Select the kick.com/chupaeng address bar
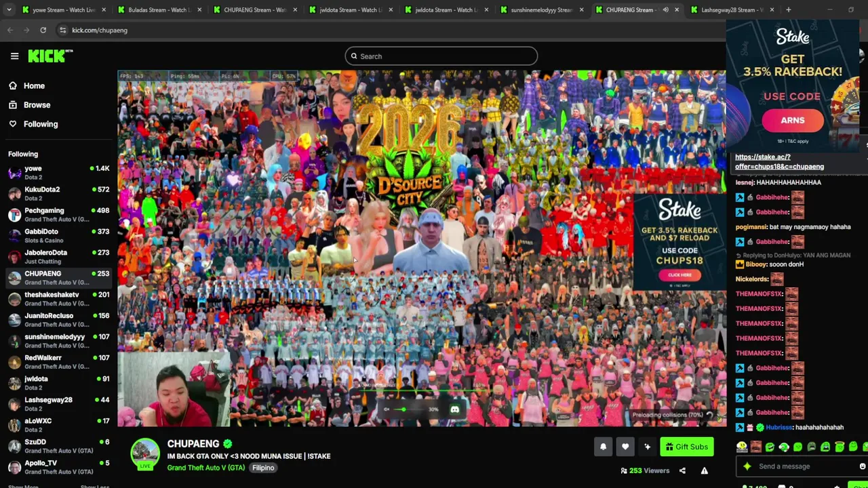 point(100,30)
